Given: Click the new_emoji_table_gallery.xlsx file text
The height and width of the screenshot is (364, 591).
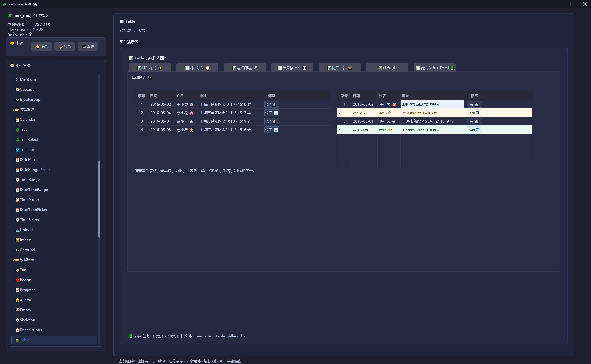Looking at the screenshot, I should (221, 336).
